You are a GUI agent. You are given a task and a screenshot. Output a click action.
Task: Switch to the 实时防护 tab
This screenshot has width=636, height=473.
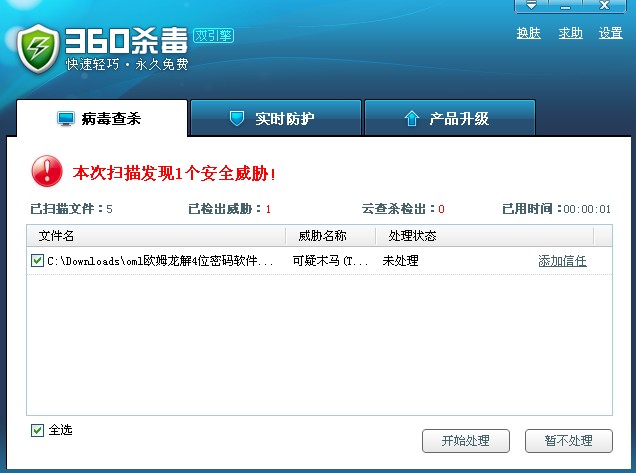coord(274,119)
